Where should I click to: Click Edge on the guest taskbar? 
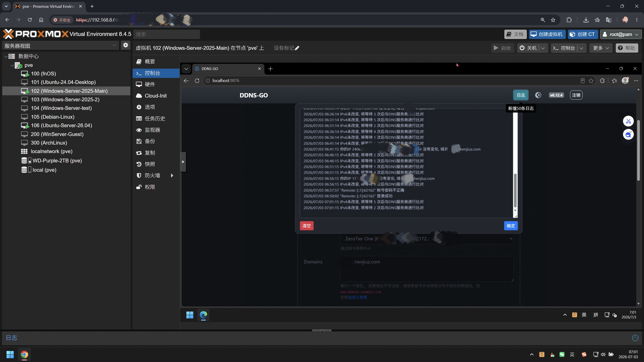203,315
